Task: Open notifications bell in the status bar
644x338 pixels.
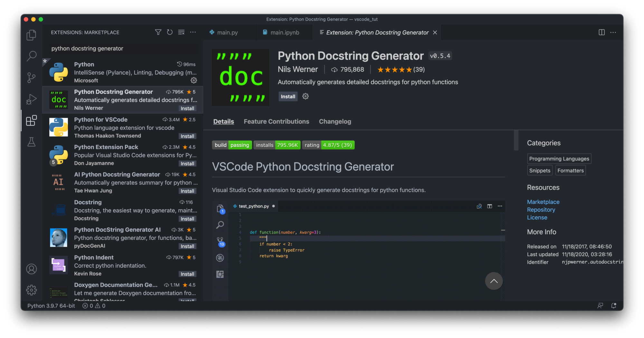Action: point(614,305)
